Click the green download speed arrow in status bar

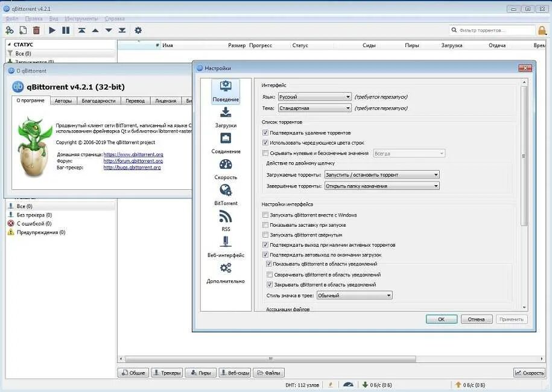[x=365, y=385]
